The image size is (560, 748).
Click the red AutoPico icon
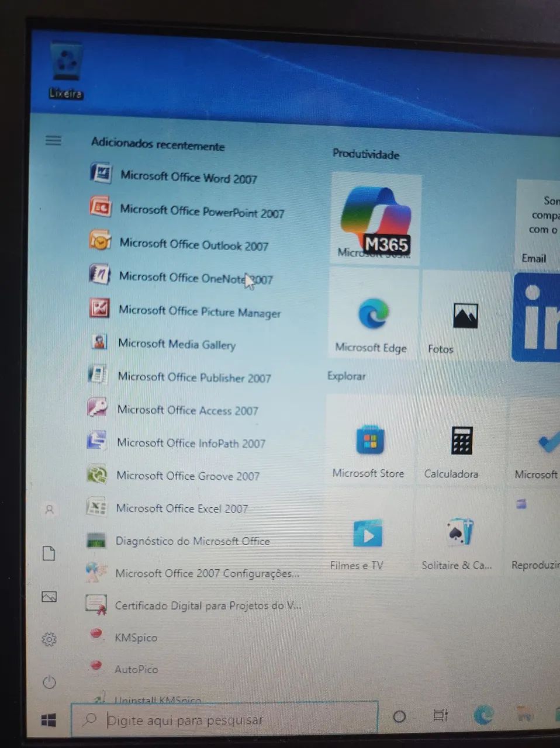(97, 666)
